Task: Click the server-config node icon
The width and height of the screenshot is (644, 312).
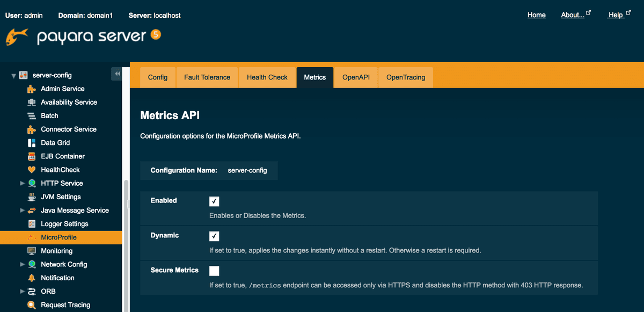Action: coord(24,75)
